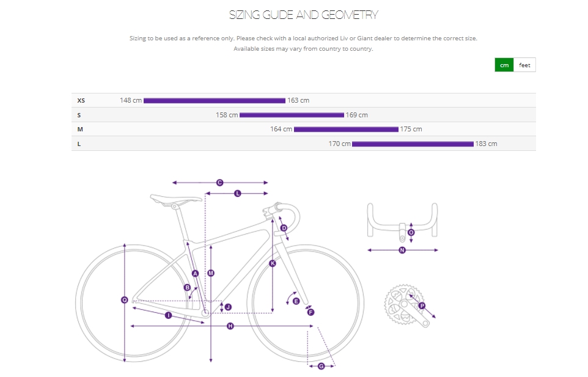Click the purple height bar for size M
The image size is (588, 377).
pyautogui.click(x=346, y=129)
